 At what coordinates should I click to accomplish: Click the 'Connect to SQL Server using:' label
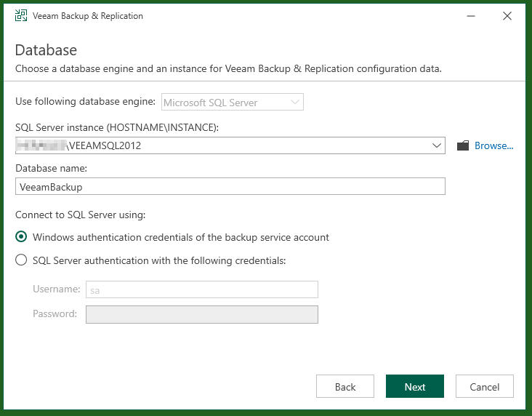coord(81,215)
